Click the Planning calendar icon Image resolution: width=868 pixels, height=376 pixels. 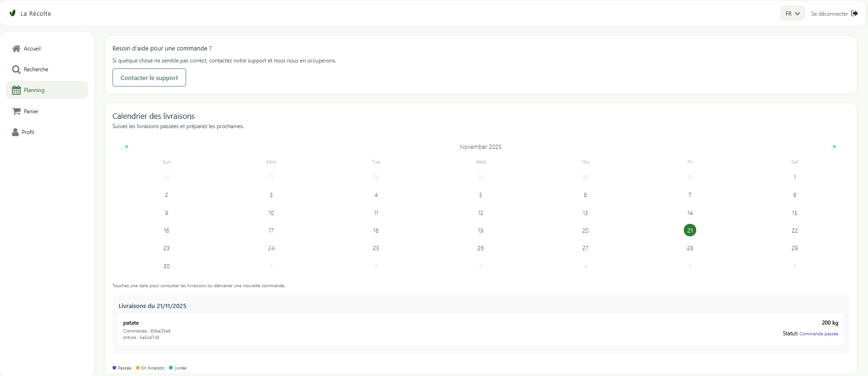(16, 90)
